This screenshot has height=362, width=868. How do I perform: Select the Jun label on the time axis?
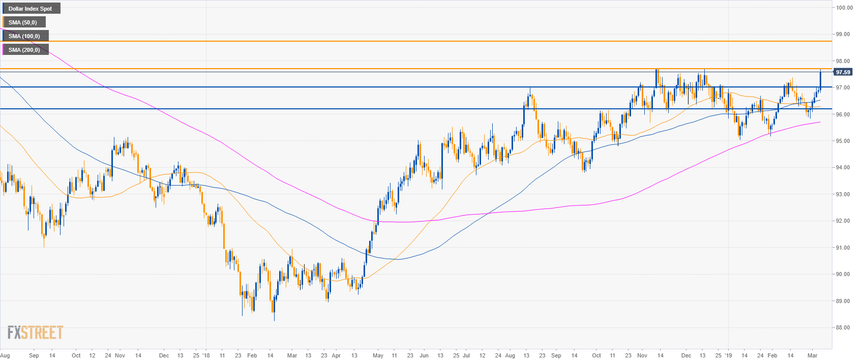click(x=424, y=356)
